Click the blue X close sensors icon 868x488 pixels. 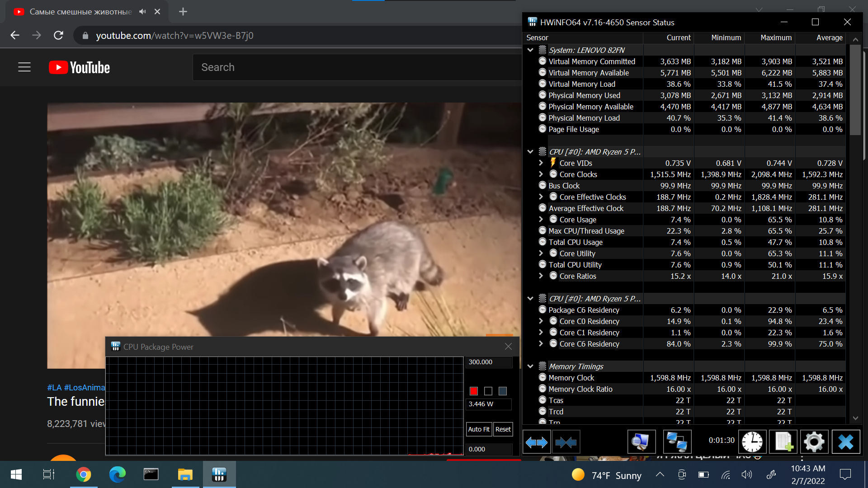tap(846, 442)
